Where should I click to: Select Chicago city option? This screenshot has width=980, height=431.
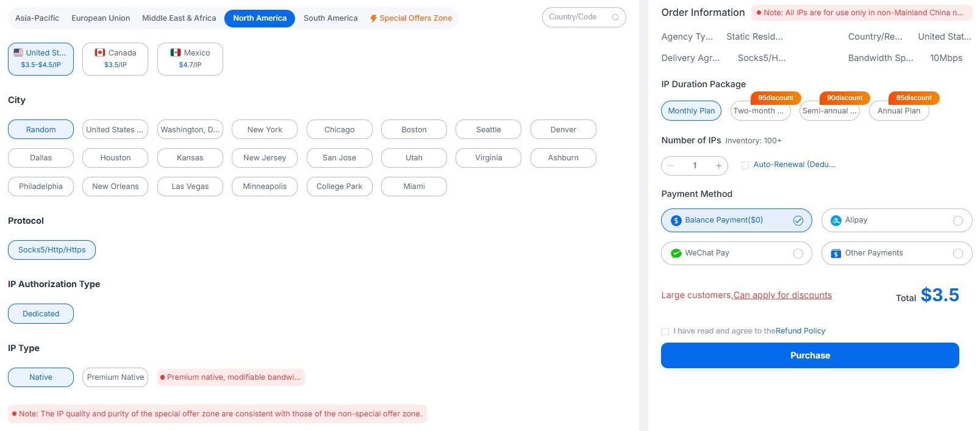(339, 130)
